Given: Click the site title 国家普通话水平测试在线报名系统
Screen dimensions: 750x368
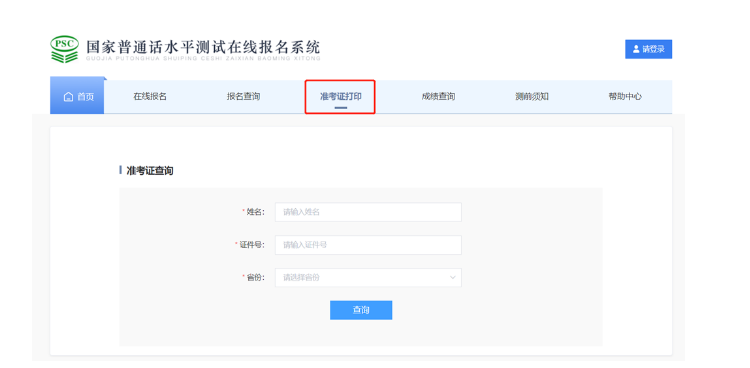Looking at the screenshot, I should 203,47.
